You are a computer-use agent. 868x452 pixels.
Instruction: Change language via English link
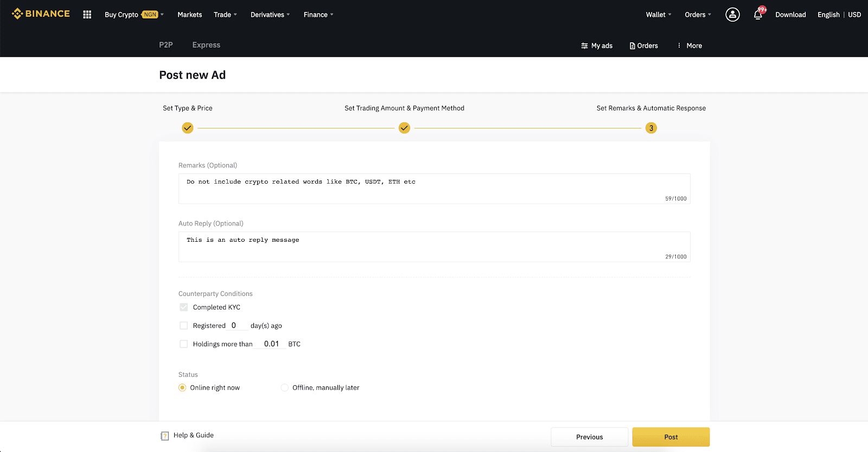click(828, 15)
